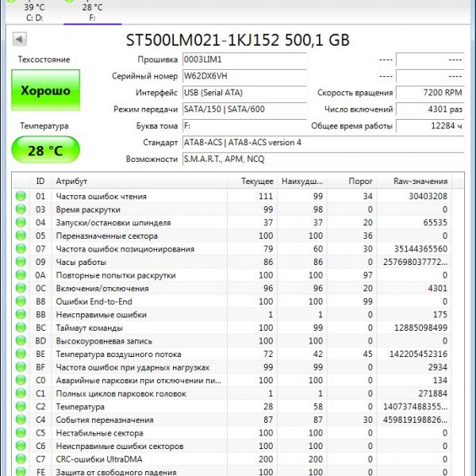Viewport: 476px width, 476px height.
Task: Click the status dot of attribute BB
Action: tap(21, 314)
